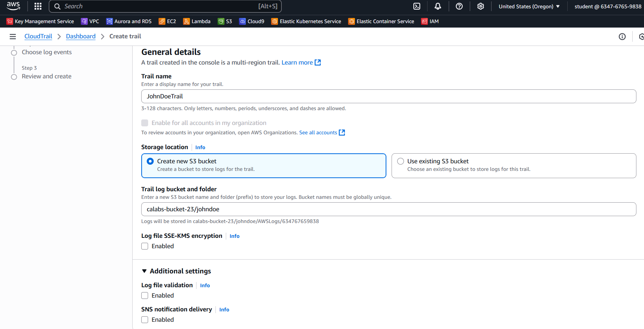Launch CloudShell from the top bar
Image resolution: width=644 pixels, height=329 pixels.
(416, 6)
